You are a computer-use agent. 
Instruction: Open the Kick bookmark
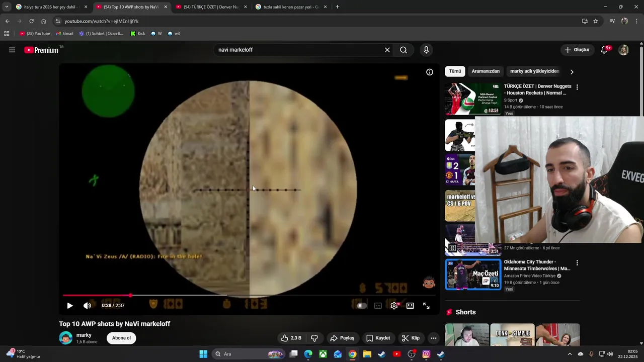click(x=138, y=34)
